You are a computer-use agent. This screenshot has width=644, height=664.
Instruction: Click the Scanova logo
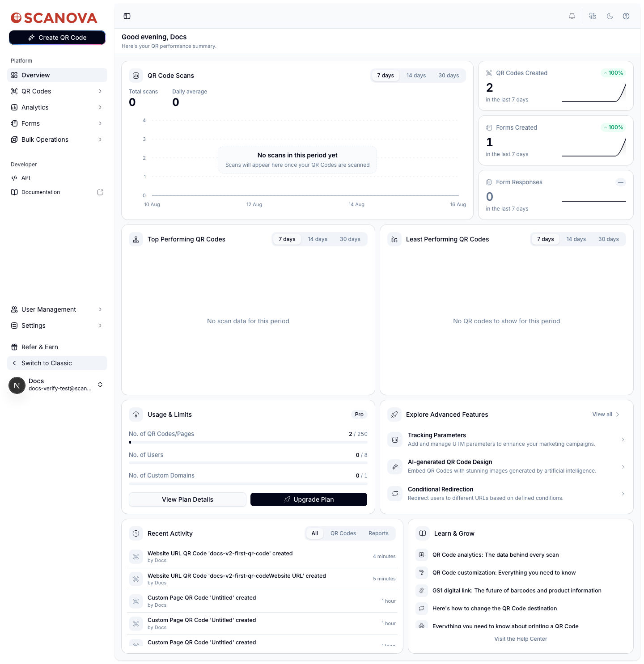54,18
